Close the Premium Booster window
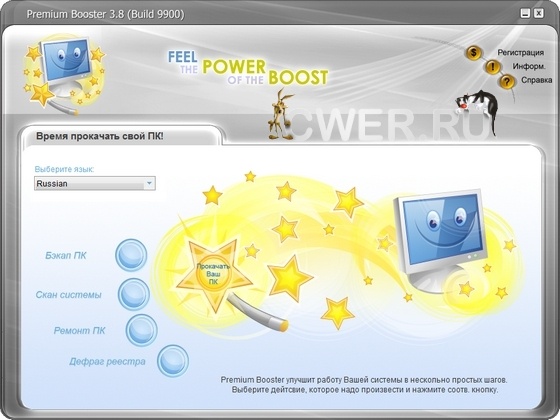 click(x=539, y=14)
